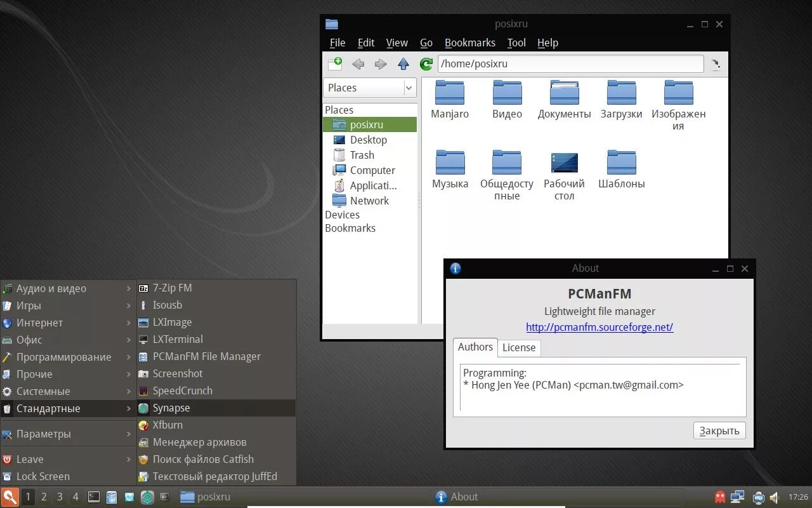The height and width of the screenshot is (508, 812).
Task: Click the info icon in About title bar
Action: [455, 268]
